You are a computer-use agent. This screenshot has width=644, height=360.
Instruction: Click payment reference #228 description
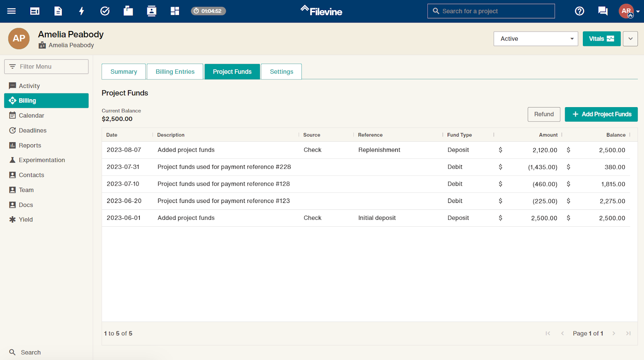point(224,167)
